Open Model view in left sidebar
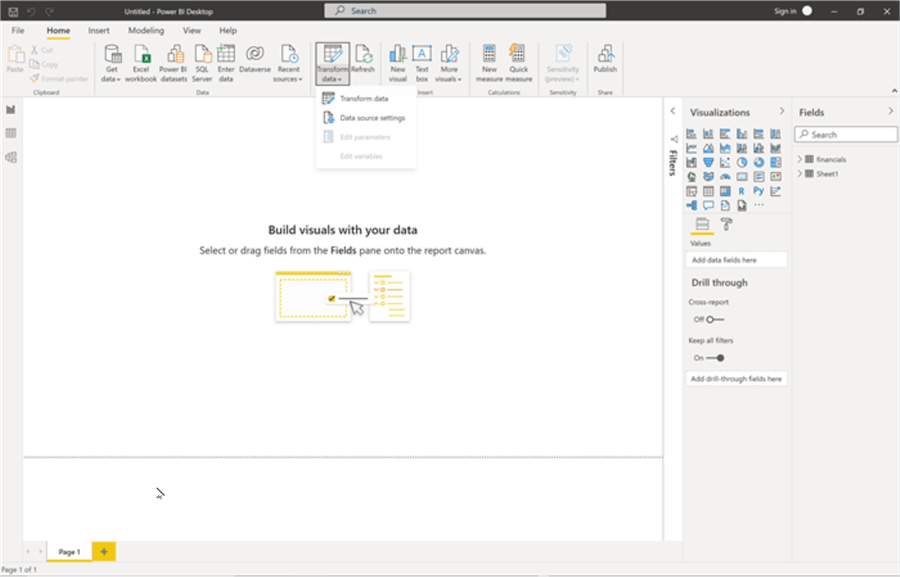This screenshot has height=577, width=900. pos(11,157)
